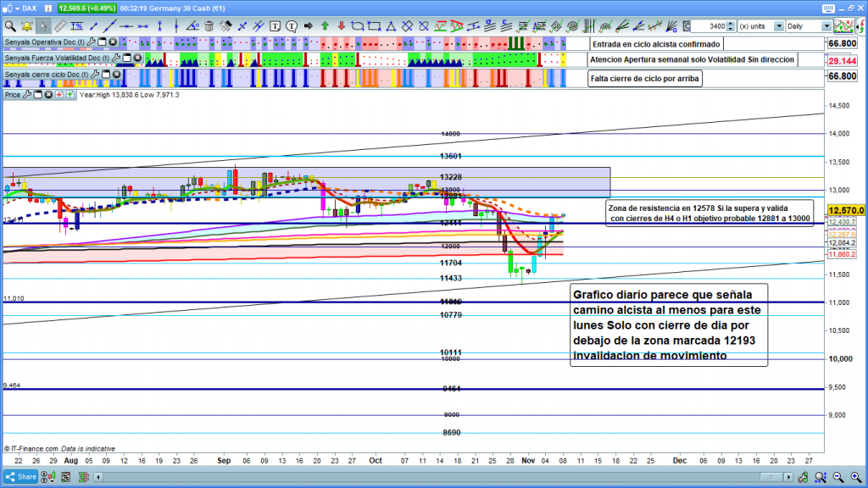Select the ruler measurement tool
This screenshot has height=488, width=868.
tap(60, 26)
